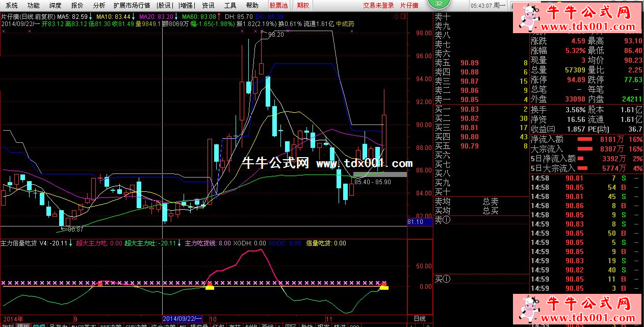The image size is (644, 327).
Task: Click the highlighted date 2014/09/22/一 on time axis
Action: pos(182,318)
